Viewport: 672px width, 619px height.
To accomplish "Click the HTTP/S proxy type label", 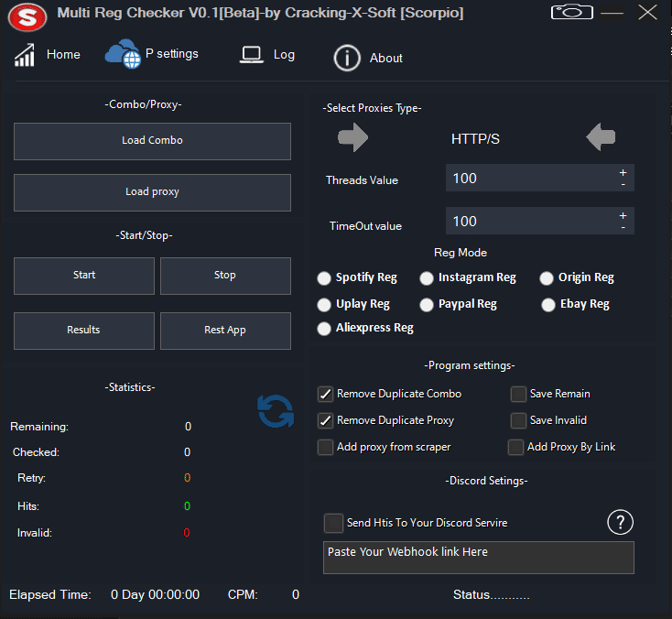I will click(475, 139).
